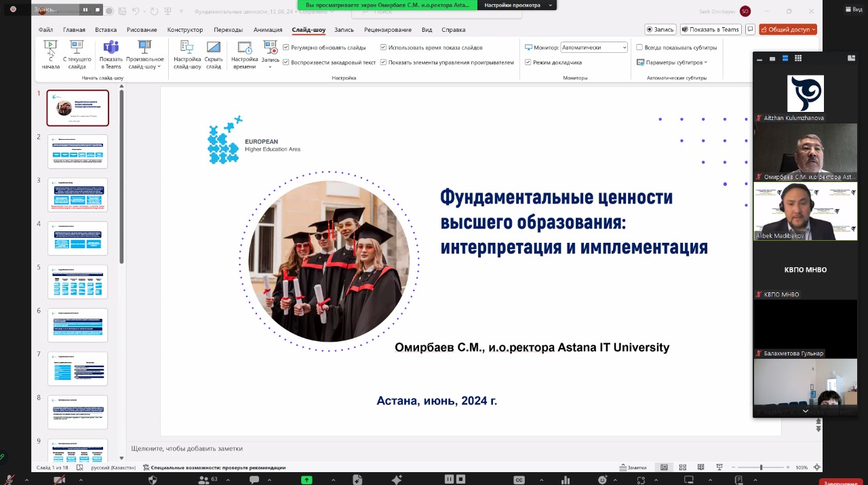Select slide 2 thumbnail

tap(78, 151)
